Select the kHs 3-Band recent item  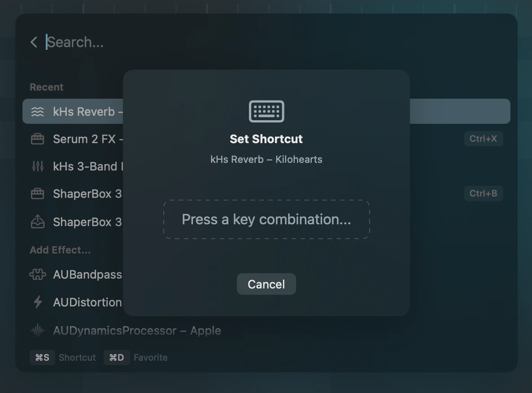click(x=266, y=166)
